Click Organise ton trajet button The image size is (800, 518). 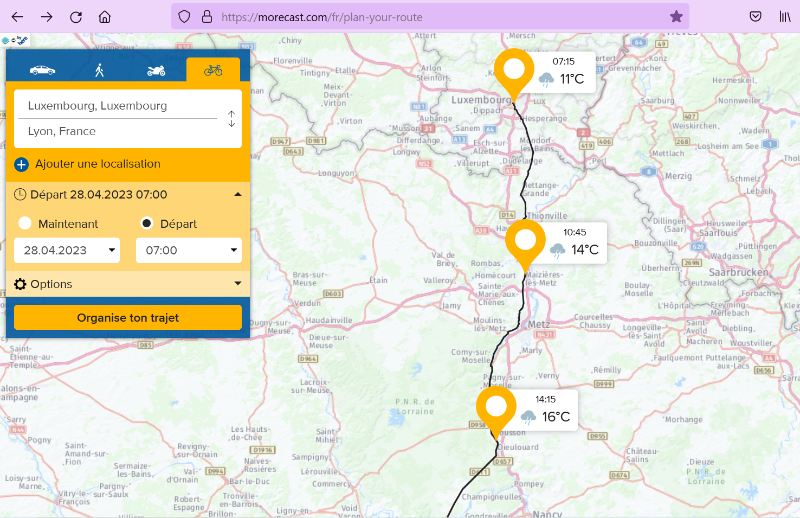(x=128, y=318)
